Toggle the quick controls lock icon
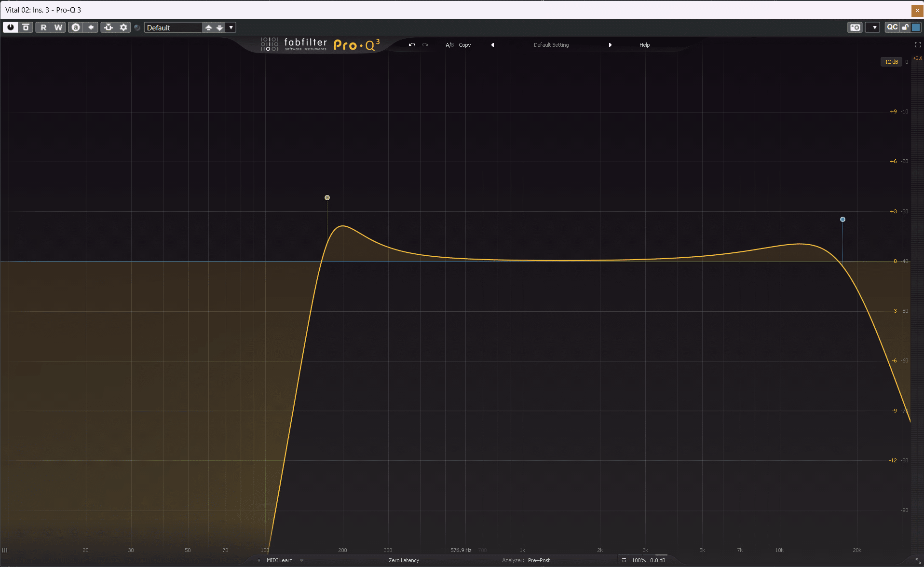The width and height of the screenshot is (924, 567). pyautogui.click(x=905, y=27)
